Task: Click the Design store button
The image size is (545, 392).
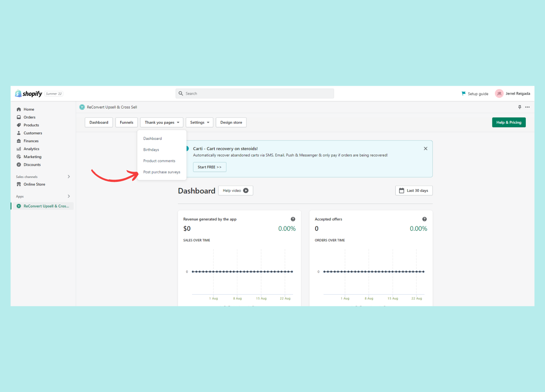Action: pos(231,122)
